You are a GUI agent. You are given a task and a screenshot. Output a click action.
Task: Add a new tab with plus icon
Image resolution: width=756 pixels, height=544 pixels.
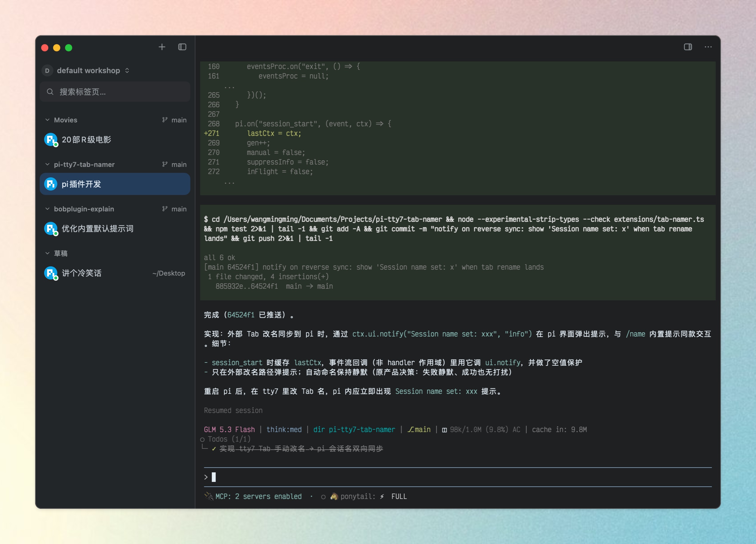coord(162,47)
